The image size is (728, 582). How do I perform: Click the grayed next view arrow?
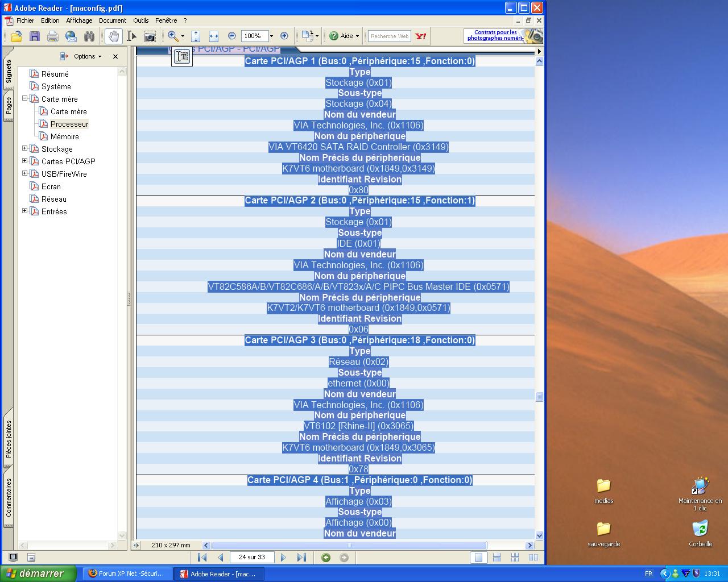pos(344,558)
